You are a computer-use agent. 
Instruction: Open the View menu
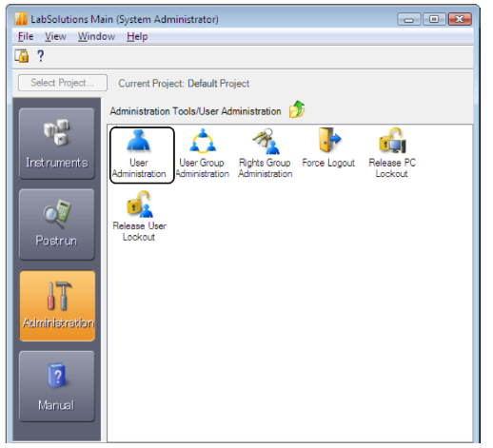[x=55, y=36]
